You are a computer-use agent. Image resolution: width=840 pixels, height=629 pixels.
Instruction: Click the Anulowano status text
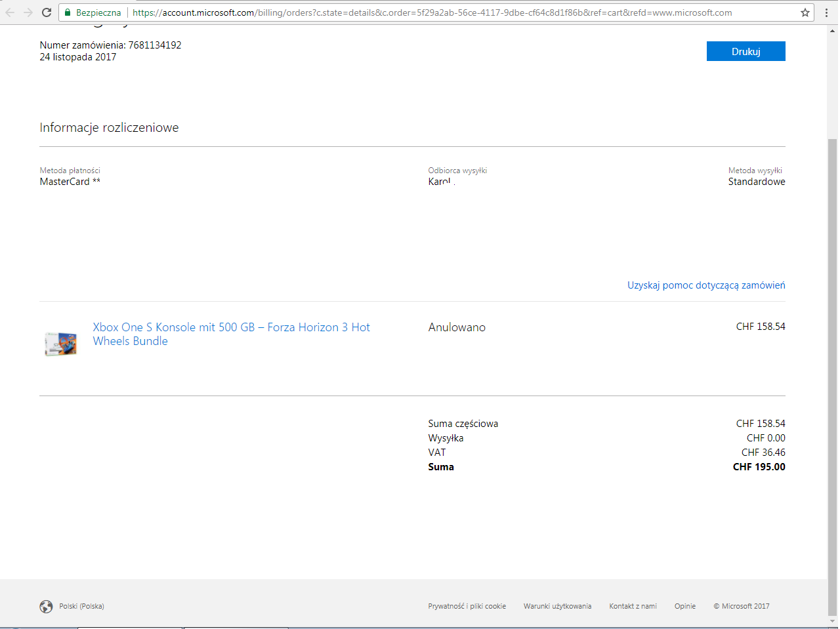pyautogui.click(x=457, y=327)
